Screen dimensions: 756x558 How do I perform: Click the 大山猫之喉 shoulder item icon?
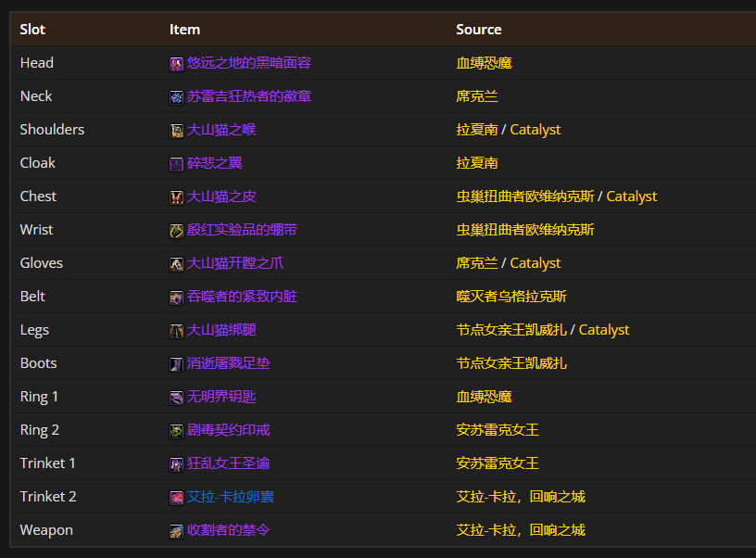click(176, 130)
